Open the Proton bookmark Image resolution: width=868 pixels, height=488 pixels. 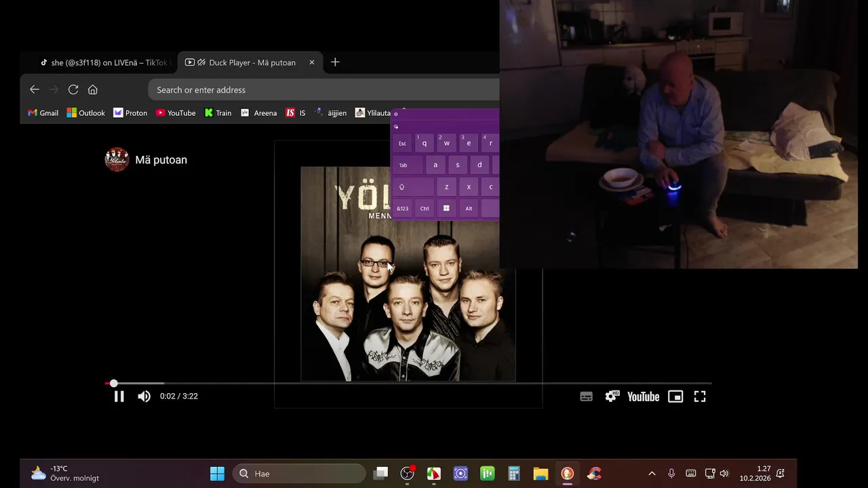pyautogui.click(x=130, y=113)
